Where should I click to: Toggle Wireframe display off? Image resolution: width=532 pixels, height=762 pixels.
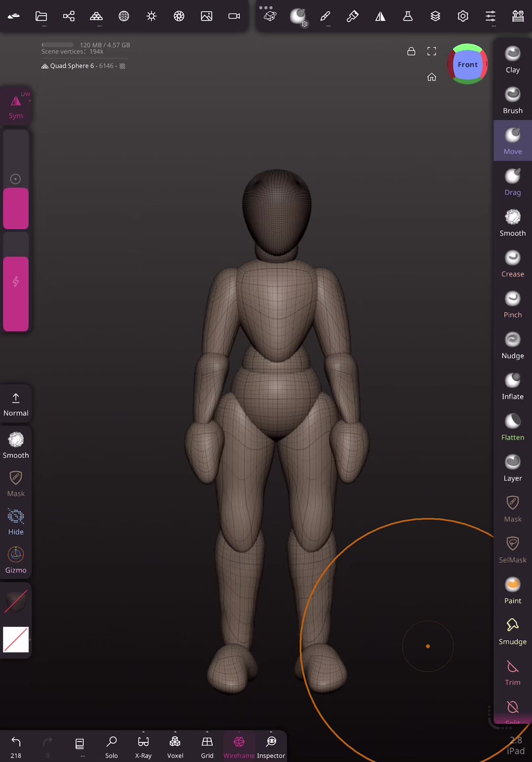pyautogui.click(x=239, y=747)
